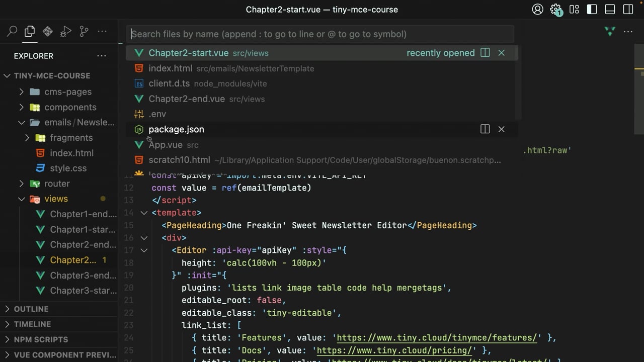The width and height of the screenshot is (644, 362).
Task: Expand the fragments folder
Action: click(27, 138)
